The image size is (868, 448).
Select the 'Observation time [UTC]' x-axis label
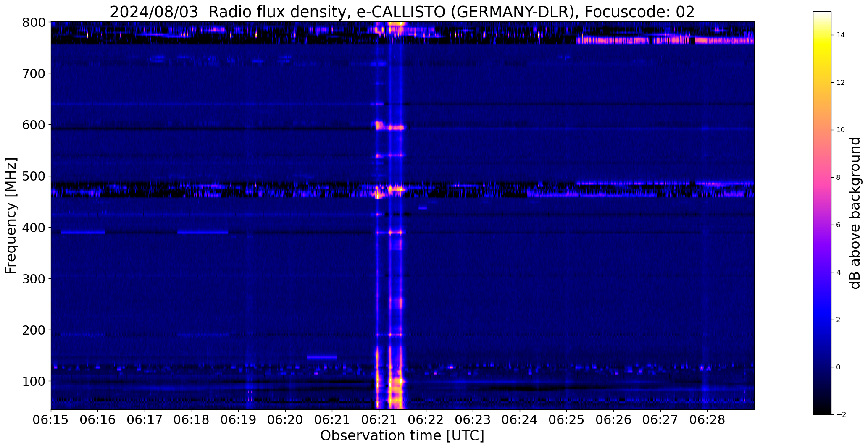(x=402, y=436)
